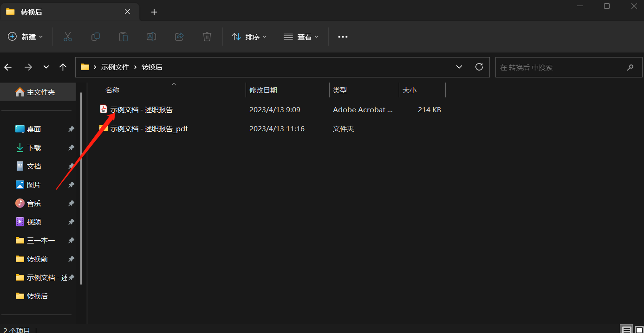Open the 查看 view dropdown
The width and height of the screenshot is (644, 333).
(x=301, y=37)
